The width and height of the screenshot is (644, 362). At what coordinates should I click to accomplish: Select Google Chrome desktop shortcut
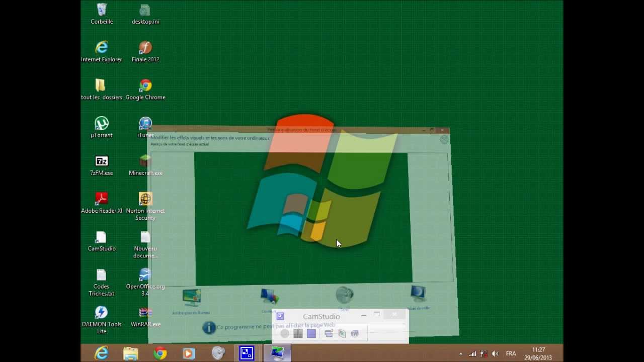click(145, 89)
